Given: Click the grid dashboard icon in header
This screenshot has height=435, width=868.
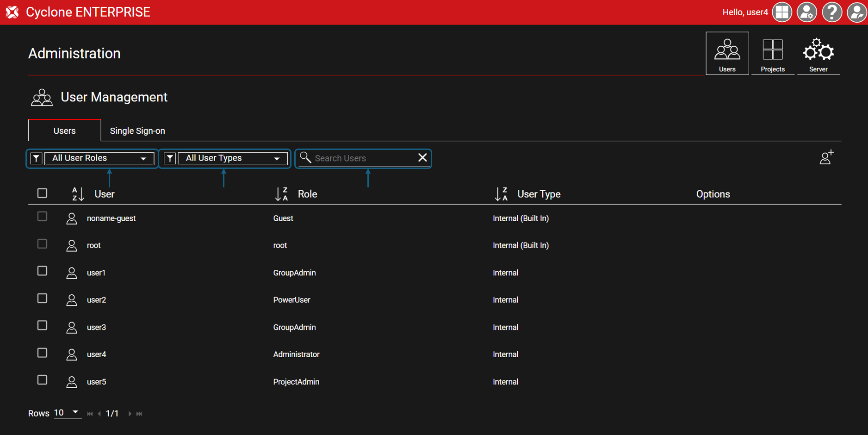Looking at the screenshot, I should (x=782, y=12).
